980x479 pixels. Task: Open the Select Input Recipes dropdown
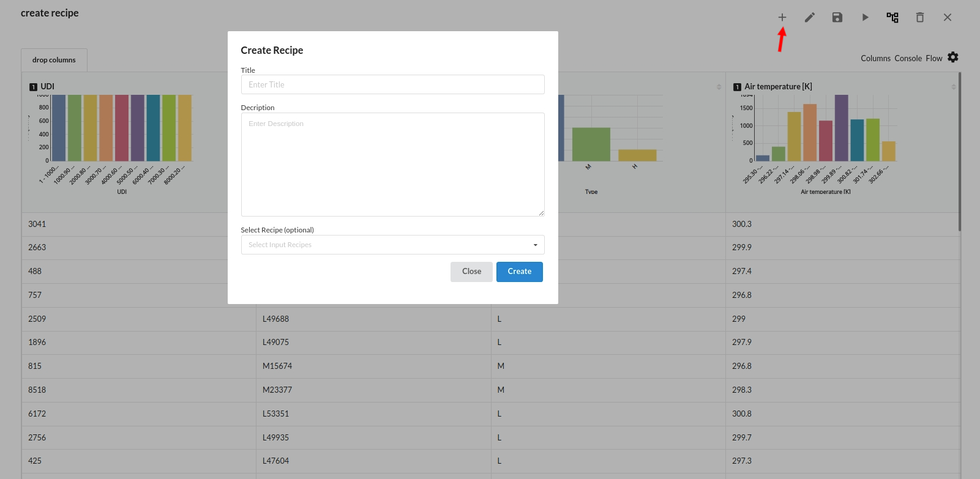click(392, 245)
